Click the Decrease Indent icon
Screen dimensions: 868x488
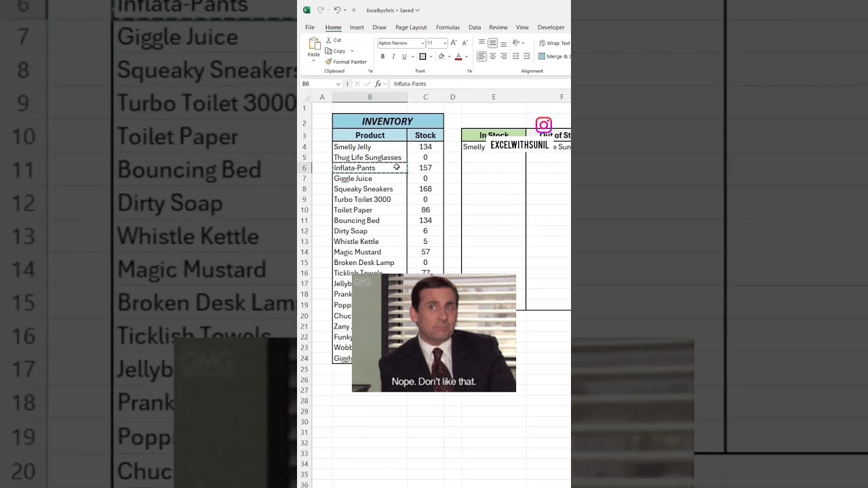click(x=515, y=56)
